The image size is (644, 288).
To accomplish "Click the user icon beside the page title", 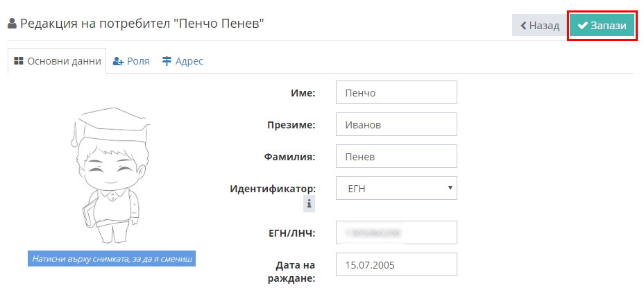I will (x=12, y=24).
